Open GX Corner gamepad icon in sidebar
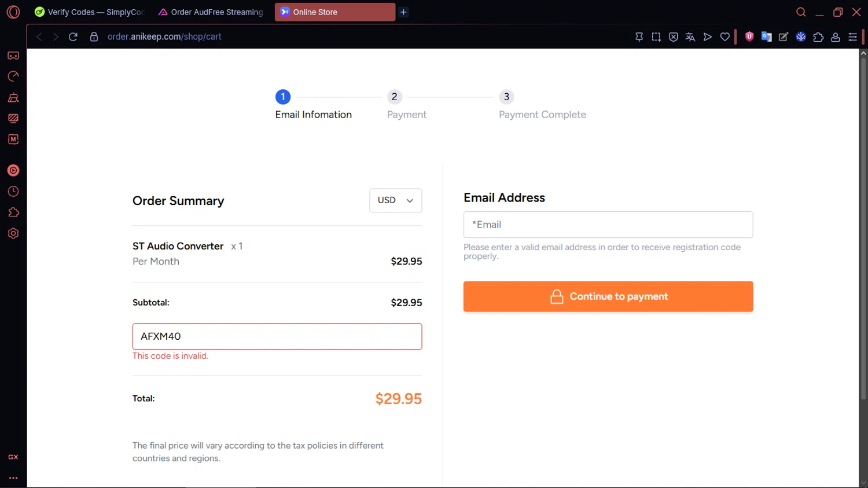868x488 pixels. pos(13,56)
